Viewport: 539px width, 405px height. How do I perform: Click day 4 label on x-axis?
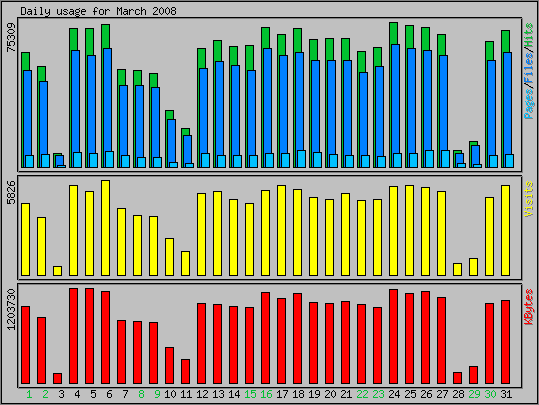pyautogui.click(x=77, y=394)
